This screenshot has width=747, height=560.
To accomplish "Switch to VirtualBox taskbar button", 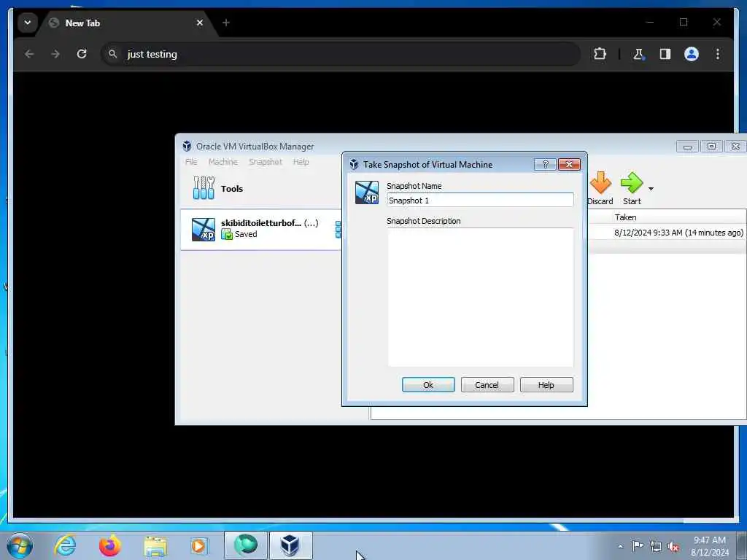I will [x=290, y=545].
